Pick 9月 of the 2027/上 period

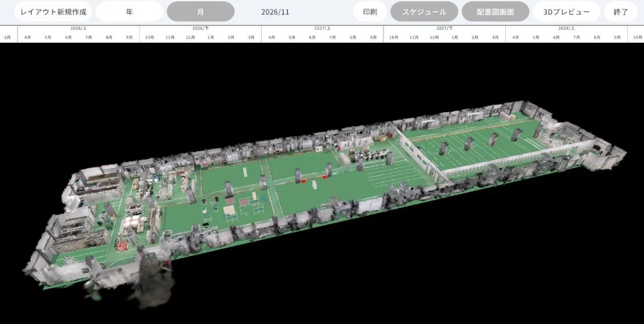[373, 37]
